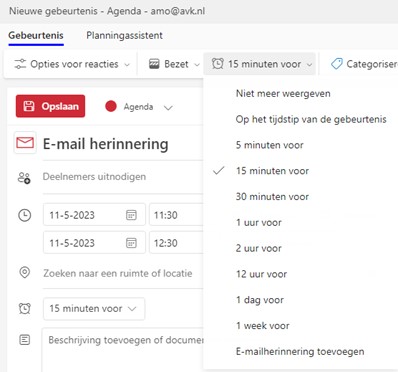This screenshot has height=372, width=398.
Task: Select 1 dag voor reminder option
Action: 260,300
